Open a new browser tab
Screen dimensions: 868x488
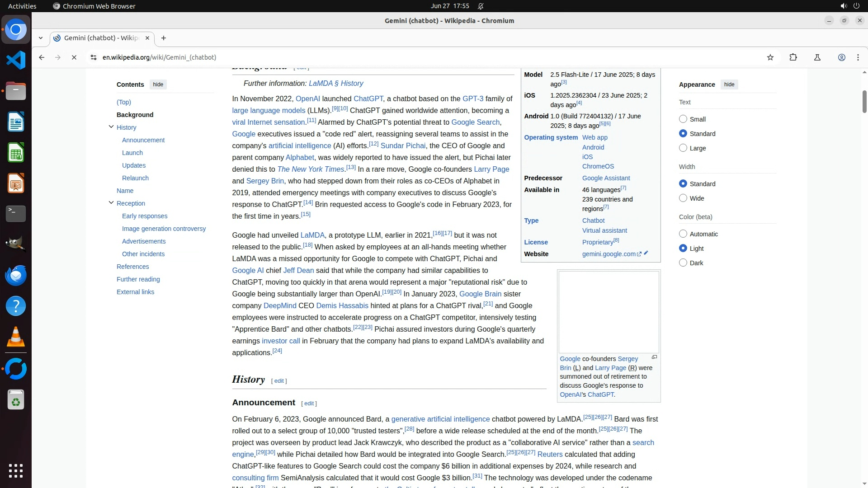[164, 38]
